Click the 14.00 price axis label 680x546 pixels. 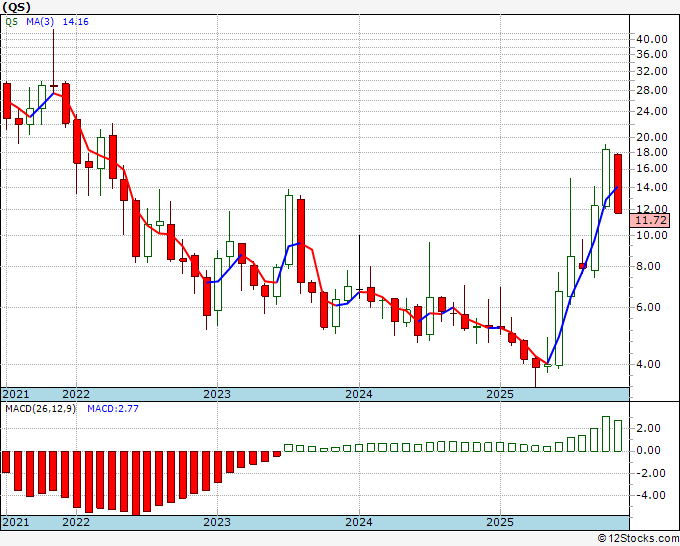(651, 187)
